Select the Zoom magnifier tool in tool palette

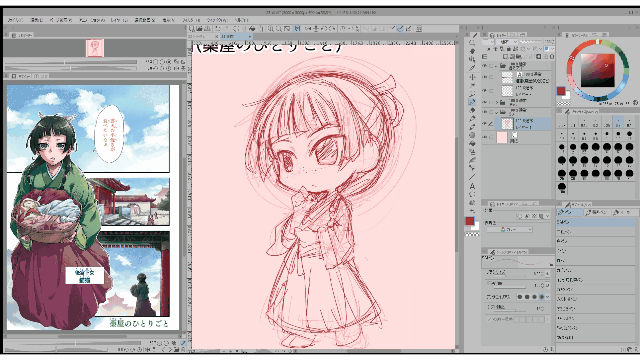pyautogui.click(x=472, y=43)
